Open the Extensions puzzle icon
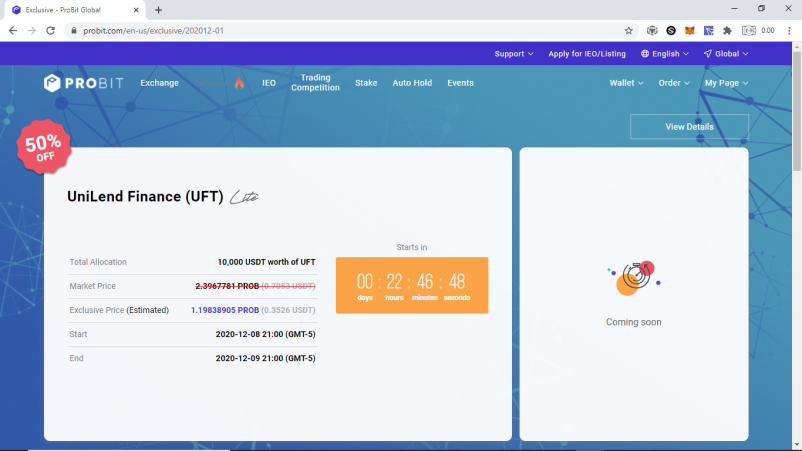 [x=727, y=31]
